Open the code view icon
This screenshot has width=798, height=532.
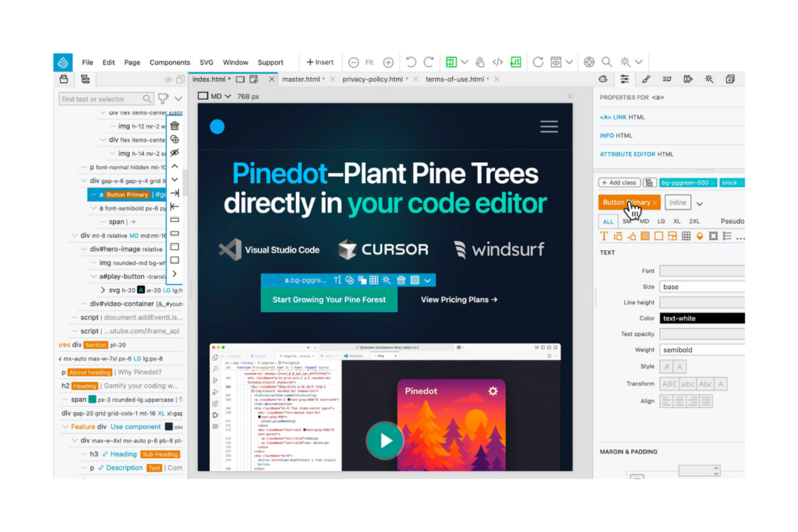click(x=497, y=62)
